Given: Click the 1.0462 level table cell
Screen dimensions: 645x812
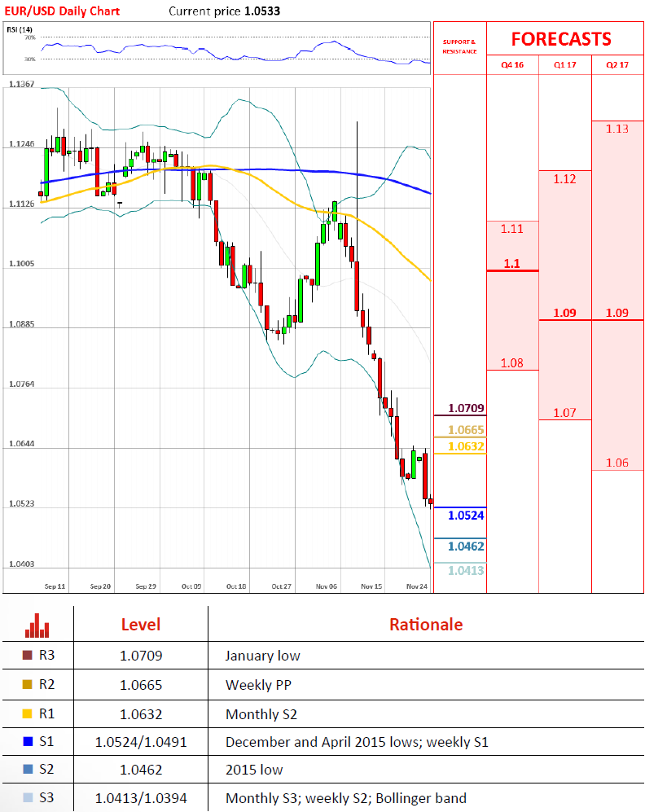Looking at the screenshot, I should 141,770.
